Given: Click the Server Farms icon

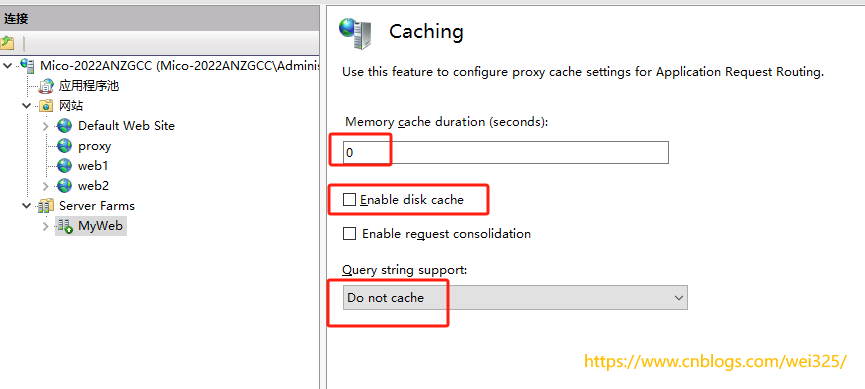Looking at the screenshot, I should tap(45, 206).
